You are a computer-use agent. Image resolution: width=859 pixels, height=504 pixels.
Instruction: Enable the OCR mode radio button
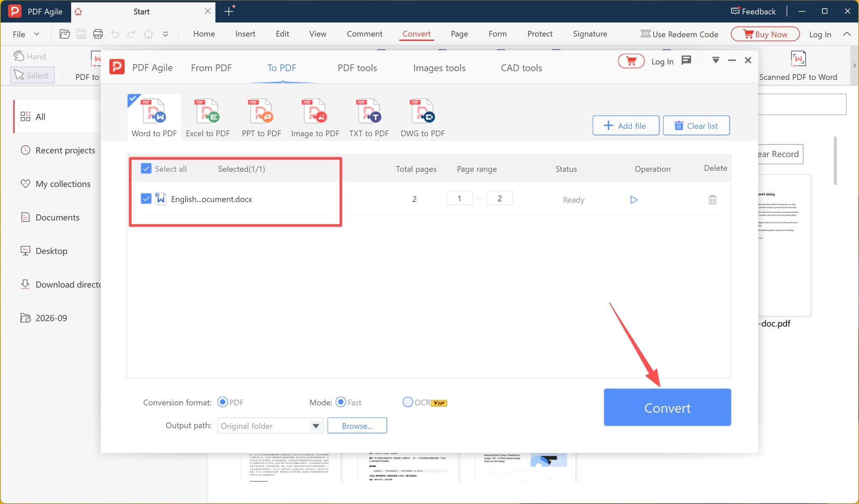[407, 402]
